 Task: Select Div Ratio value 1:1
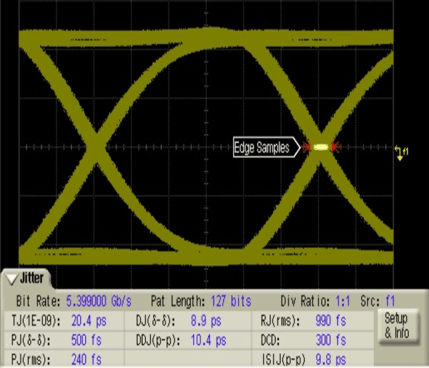click(342, 301)
